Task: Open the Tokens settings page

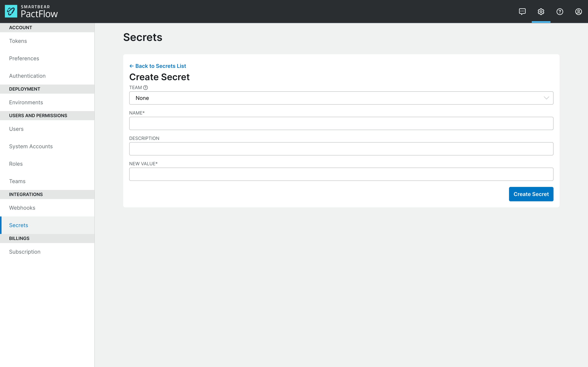Action: [18, 41]
